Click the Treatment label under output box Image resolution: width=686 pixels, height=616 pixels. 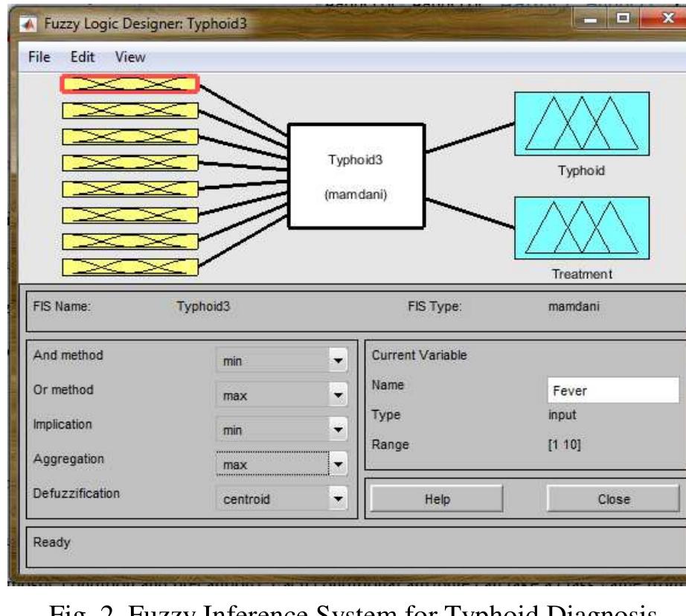pyautogui.click(x=582, y=275)
